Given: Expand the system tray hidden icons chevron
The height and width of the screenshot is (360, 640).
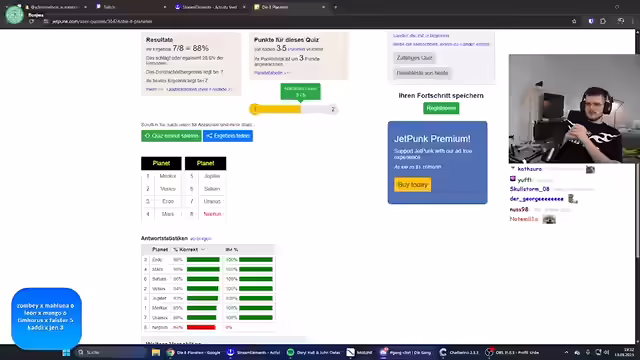Looking at the screenshot, I should [566, 352].
